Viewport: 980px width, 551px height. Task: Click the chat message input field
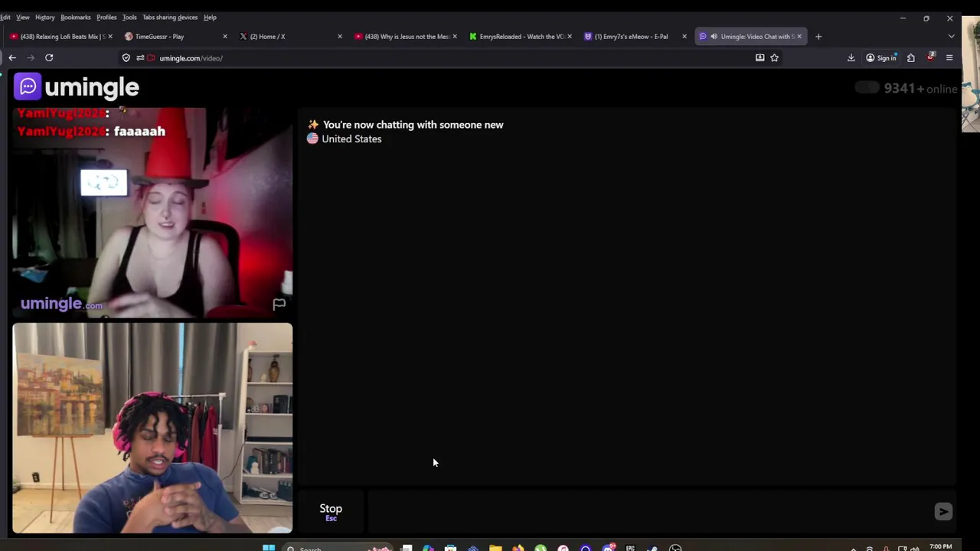[x=649, y=512]
